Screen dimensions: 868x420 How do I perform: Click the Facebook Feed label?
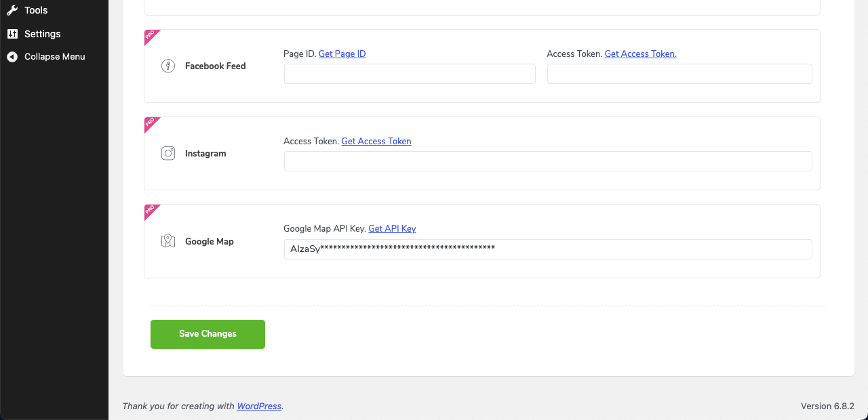pyautogui.click(x=216, y=66)
